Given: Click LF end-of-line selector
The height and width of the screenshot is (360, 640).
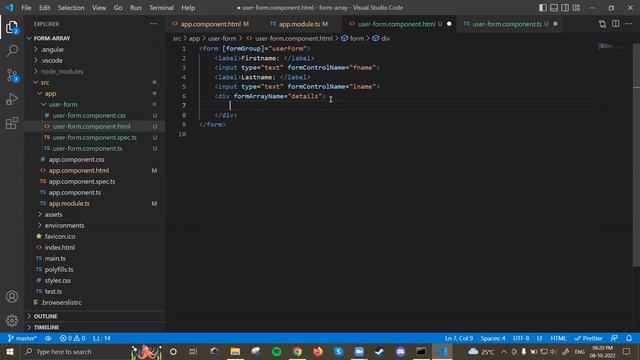Looking at the screenshot, I should [540, 338].
